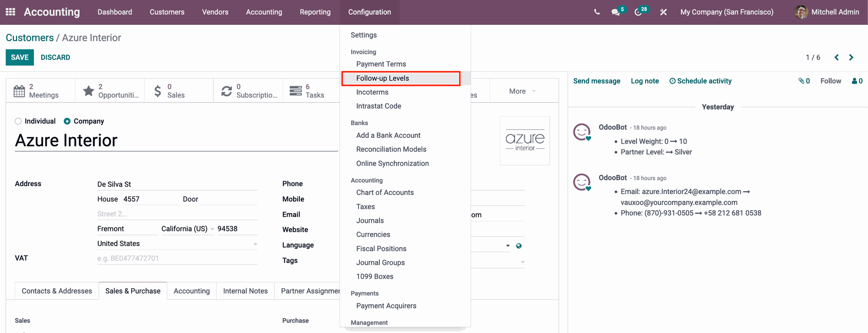Open Meetings calendar stat button
The image size is (868, 333).
tap(40, 91)
